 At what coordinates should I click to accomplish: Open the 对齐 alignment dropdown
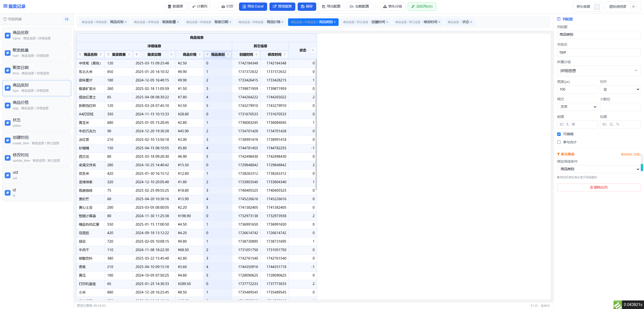[x=620, y=90]
